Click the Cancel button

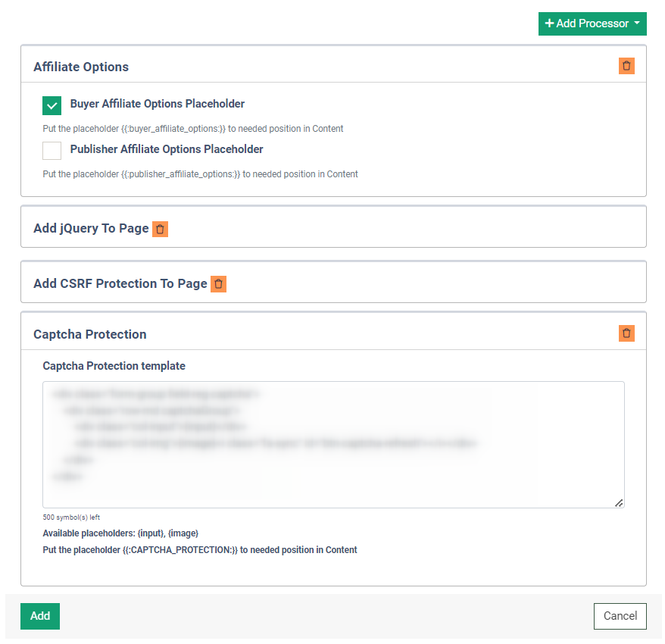(620, 616)
